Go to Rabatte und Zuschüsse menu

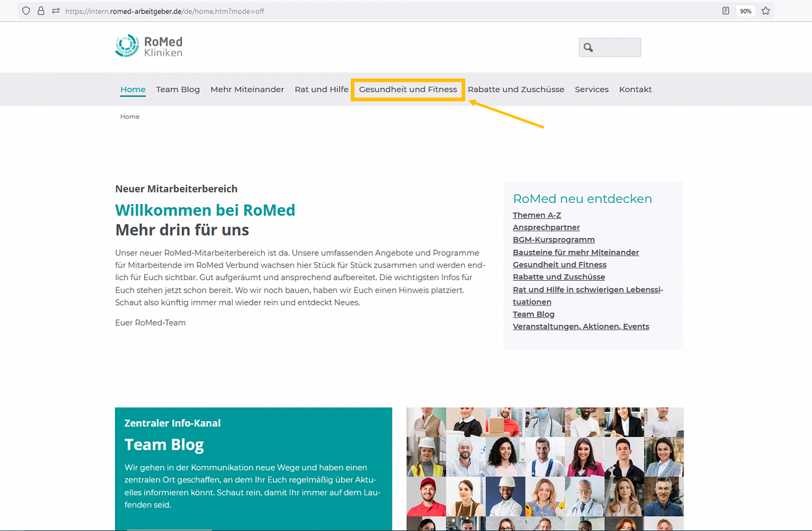coord(516,90)
